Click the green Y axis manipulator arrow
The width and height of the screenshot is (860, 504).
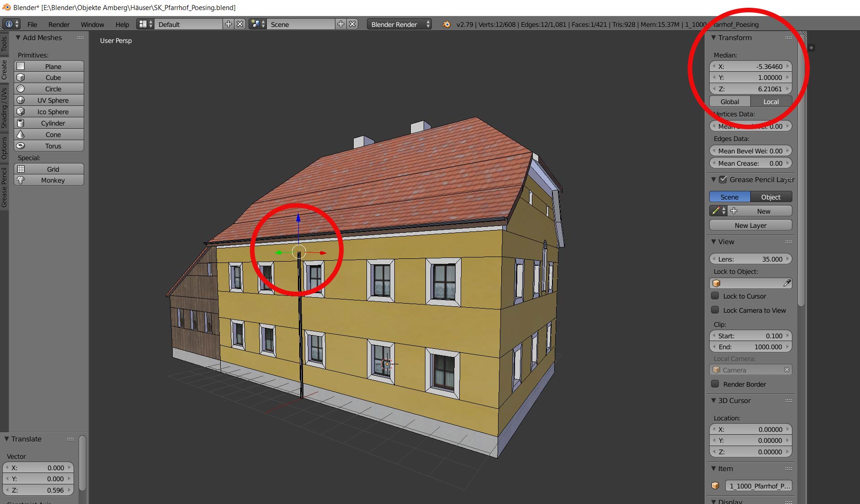point(278,252)
